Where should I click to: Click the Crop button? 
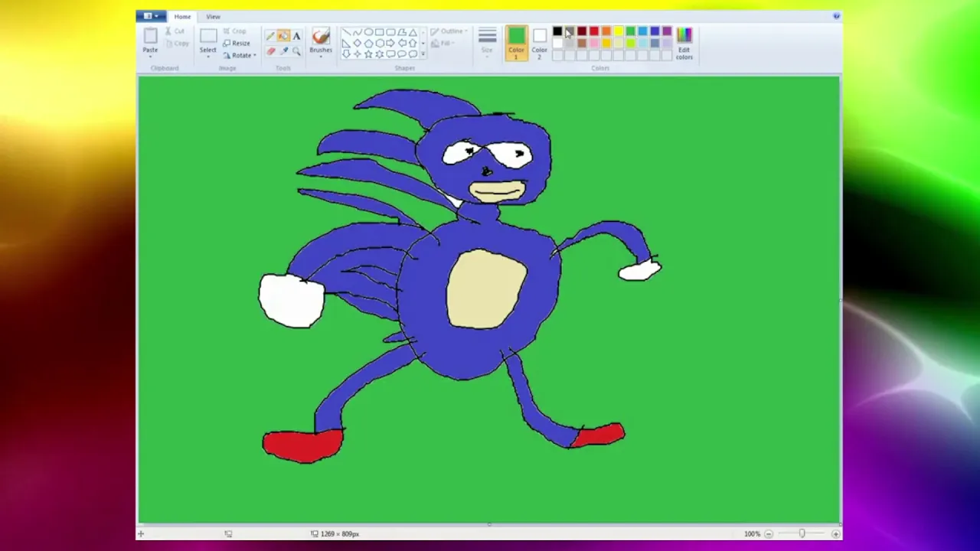(234, 31)
